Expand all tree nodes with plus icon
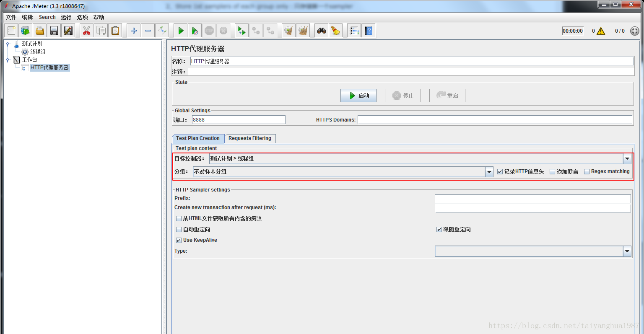The height and width of the screenshot is (334, 644). (134, 31)
